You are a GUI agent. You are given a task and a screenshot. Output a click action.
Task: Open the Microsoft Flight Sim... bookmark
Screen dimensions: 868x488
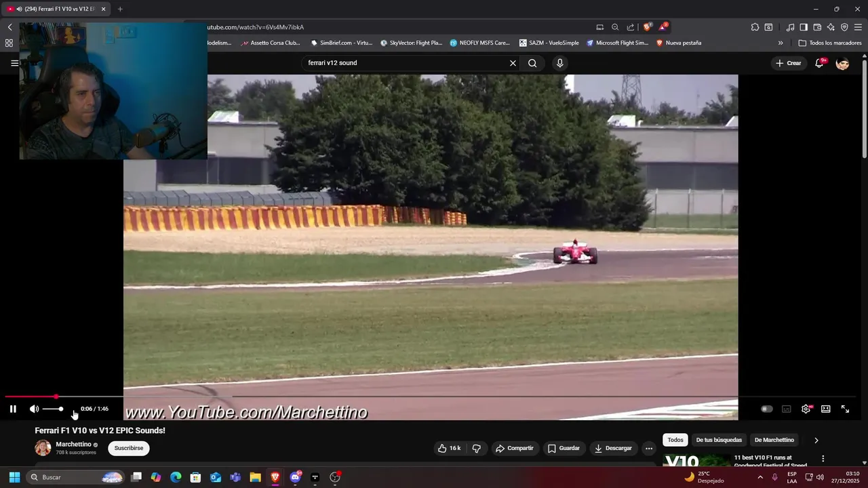tap(618, 43)
